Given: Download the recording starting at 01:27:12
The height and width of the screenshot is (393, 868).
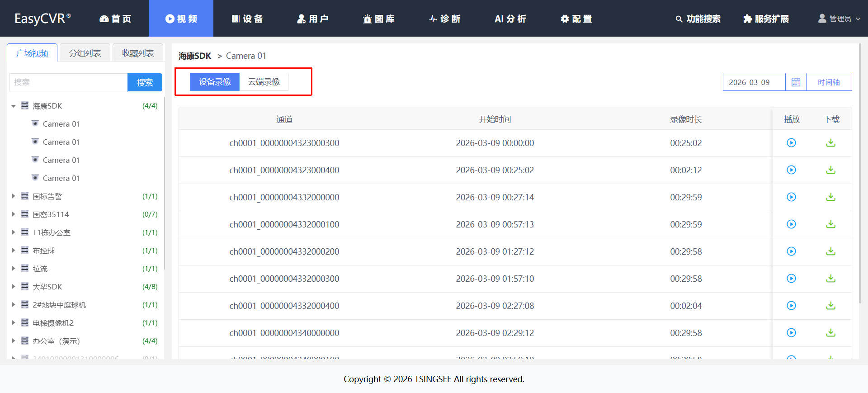Looking at the screenshot, I should point(830,251).
